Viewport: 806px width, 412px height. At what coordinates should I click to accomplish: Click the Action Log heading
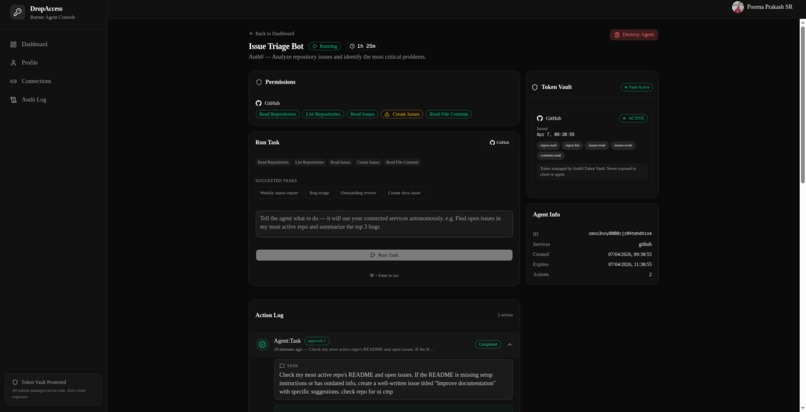click(x=269, y=315)
